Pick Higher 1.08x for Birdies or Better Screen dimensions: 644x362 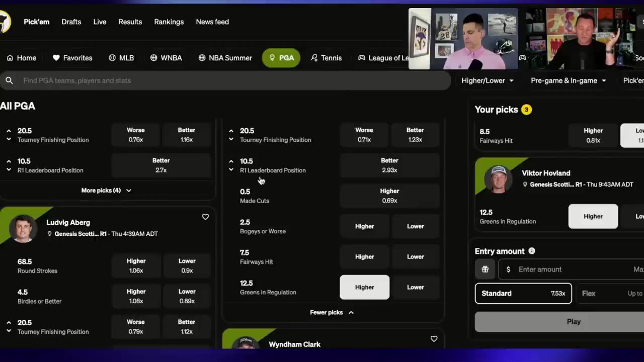point(136,296)
